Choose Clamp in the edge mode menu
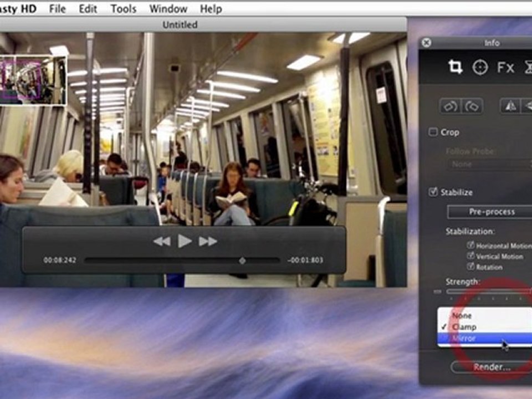 point(484,327)
